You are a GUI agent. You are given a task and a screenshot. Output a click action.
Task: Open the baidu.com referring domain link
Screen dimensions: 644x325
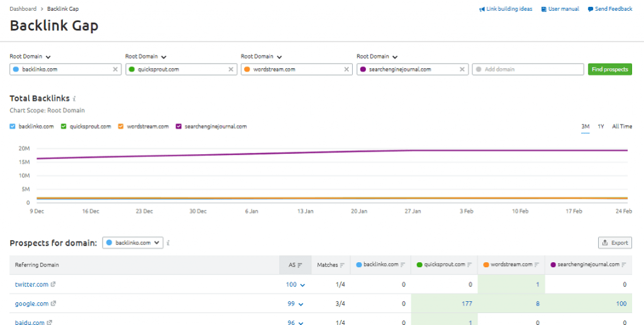(30, 322)
